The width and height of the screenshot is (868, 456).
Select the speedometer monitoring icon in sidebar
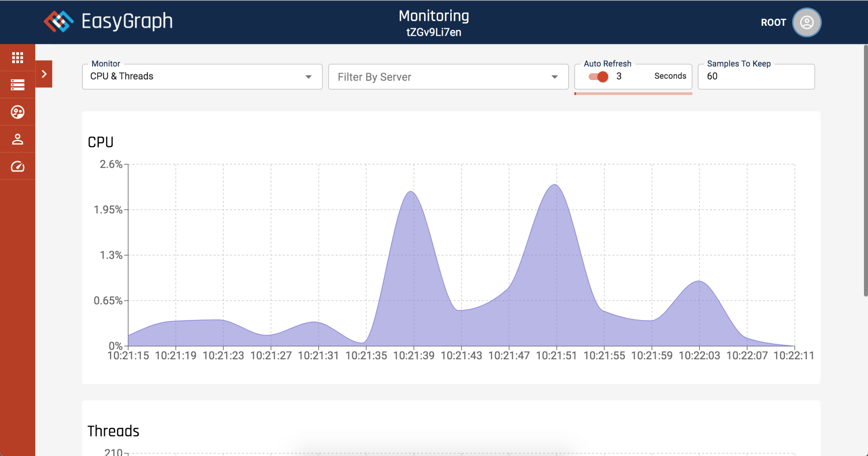18,166
